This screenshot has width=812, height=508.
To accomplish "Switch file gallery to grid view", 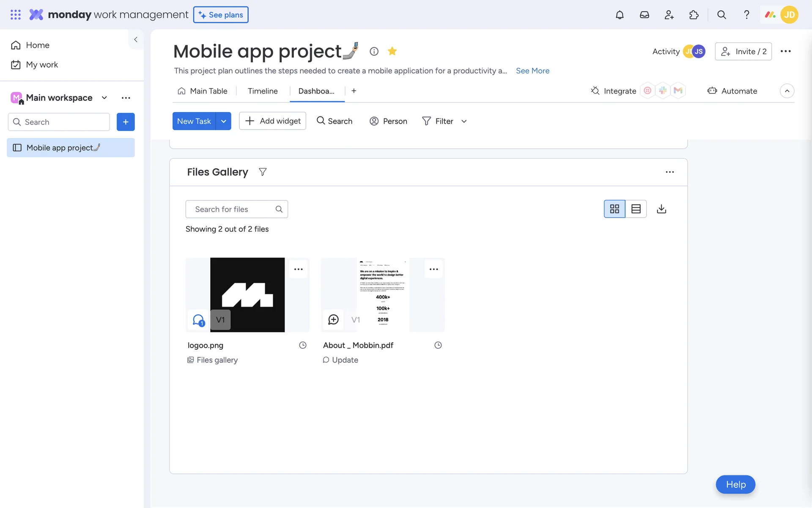I will tap(614, 209).
